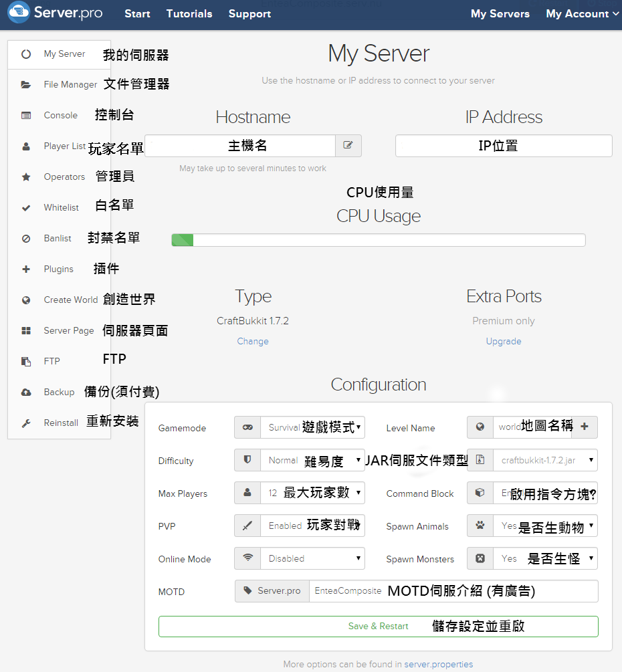
Task: Click the Max Players person icon
Action: tap(247, 493)
